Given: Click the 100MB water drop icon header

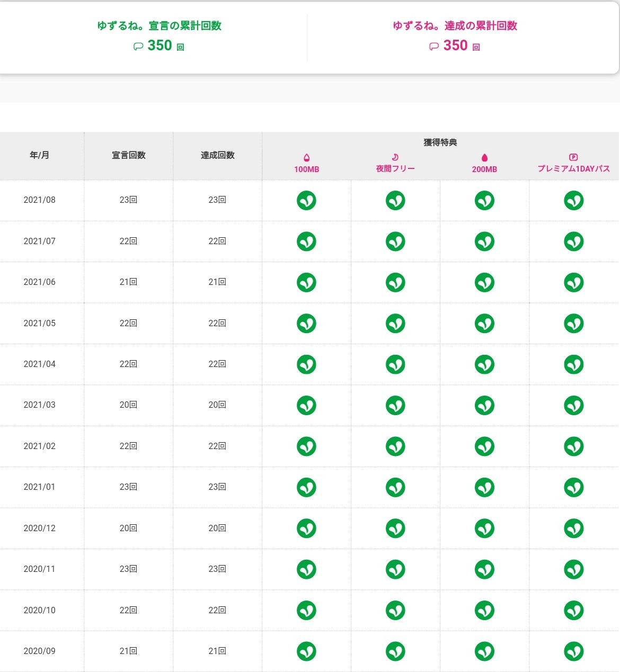Looking at the screenshot, I should point(306,158).
